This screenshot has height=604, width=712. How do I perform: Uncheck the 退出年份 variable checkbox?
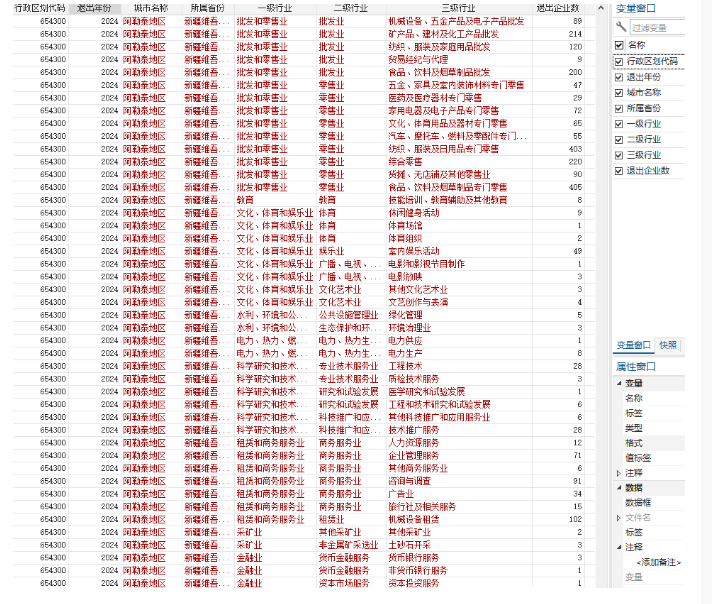click(620, 77)
